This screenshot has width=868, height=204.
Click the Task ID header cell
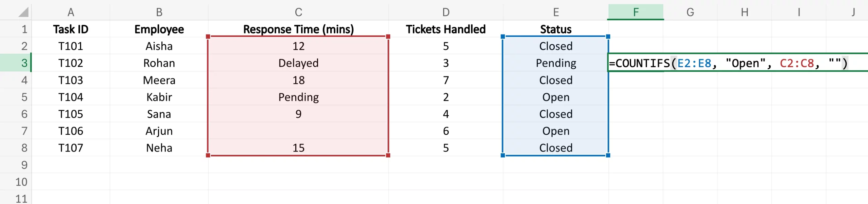coord(71,29)
